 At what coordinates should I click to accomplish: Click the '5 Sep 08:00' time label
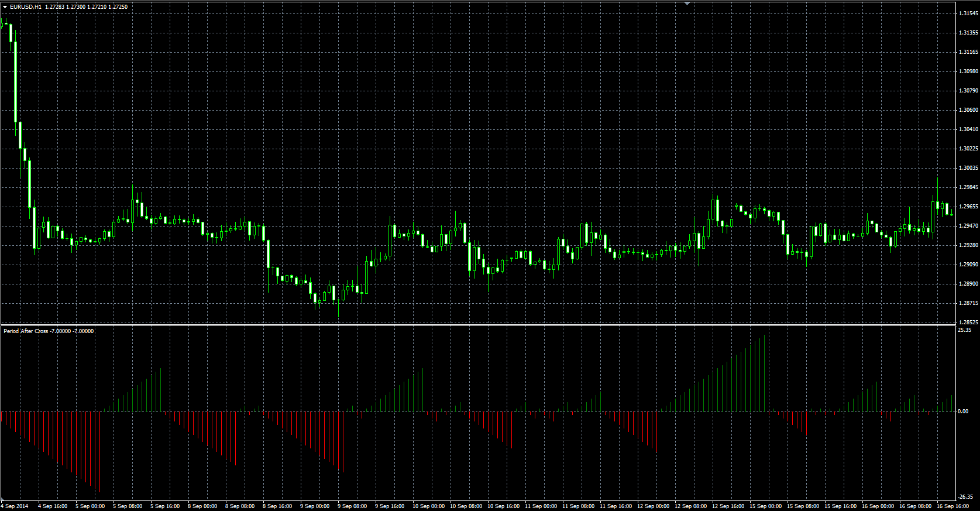click(128, 506)
